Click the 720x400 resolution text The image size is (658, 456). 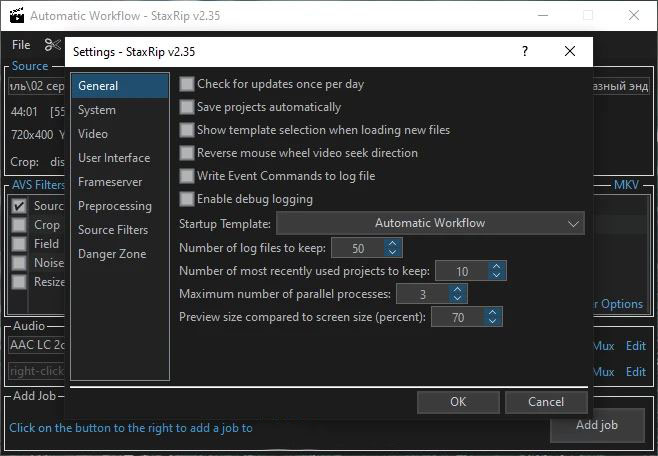tap(32, 135)
